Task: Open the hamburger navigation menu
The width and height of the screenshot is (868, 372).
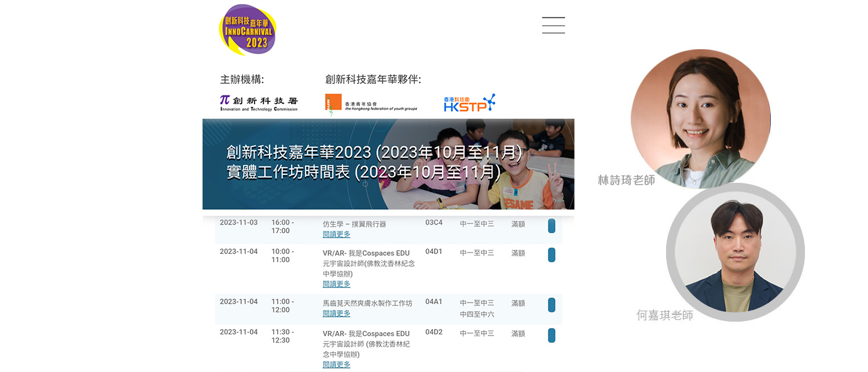Action: tap(553, 25)
